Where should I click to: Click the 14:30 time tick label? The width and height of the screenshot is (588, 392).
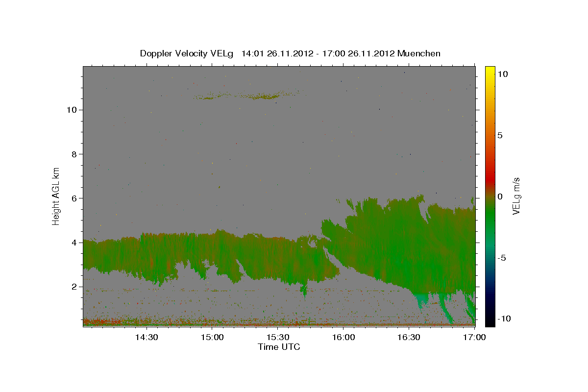tap(146, 338)
